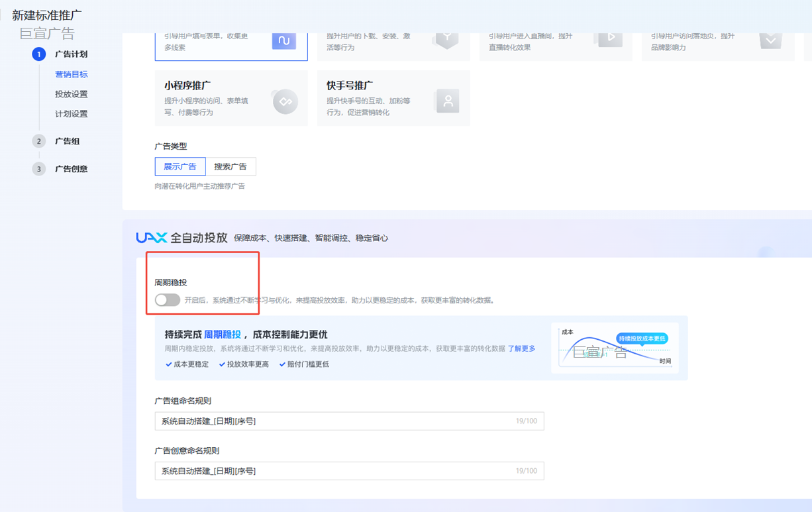
Task: Click the 快手号推广 person icon
Action: (448, 101)
